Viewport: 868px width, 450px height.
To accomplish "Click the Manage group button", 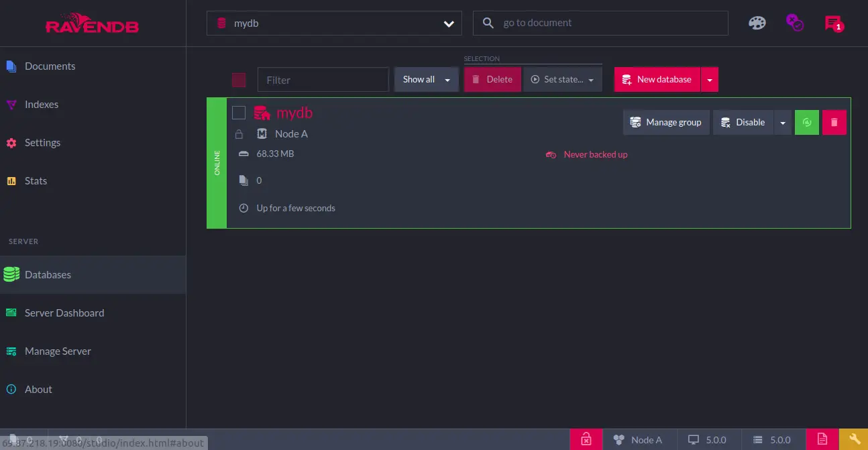I will point(666,123).
